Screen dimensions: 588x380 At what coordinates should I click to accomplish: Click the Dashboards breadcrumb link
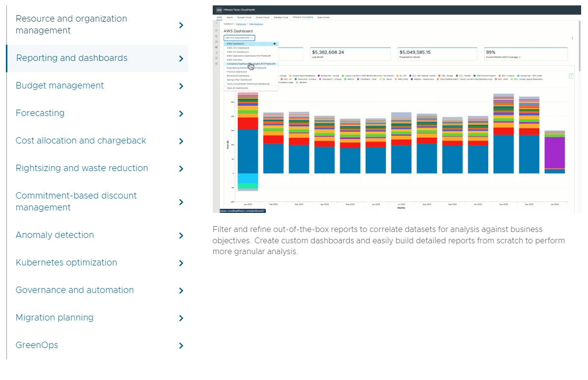pos(241,24)
